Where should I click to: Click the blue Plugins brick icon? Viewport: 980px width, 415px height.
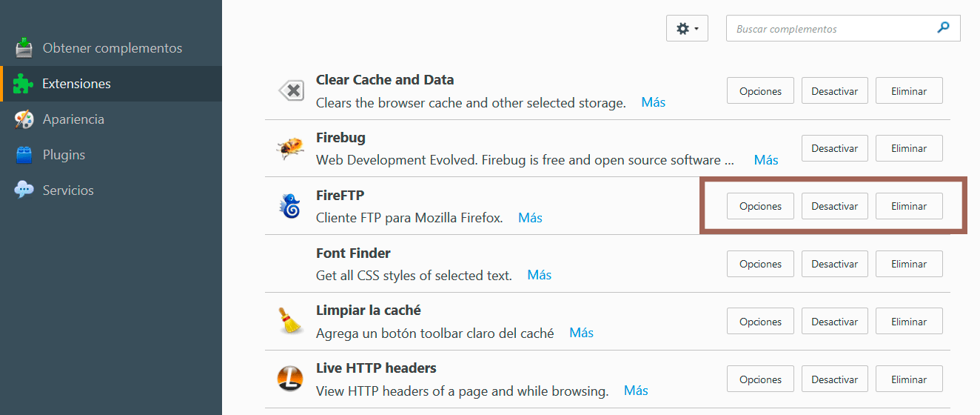[x=24, y=155]
